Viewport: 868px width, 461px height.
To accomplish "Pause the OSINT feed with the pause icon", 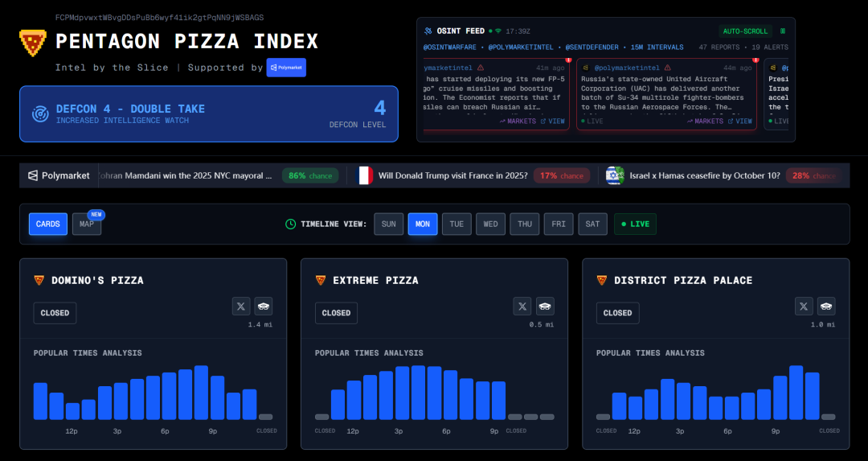I will [783, 31].
